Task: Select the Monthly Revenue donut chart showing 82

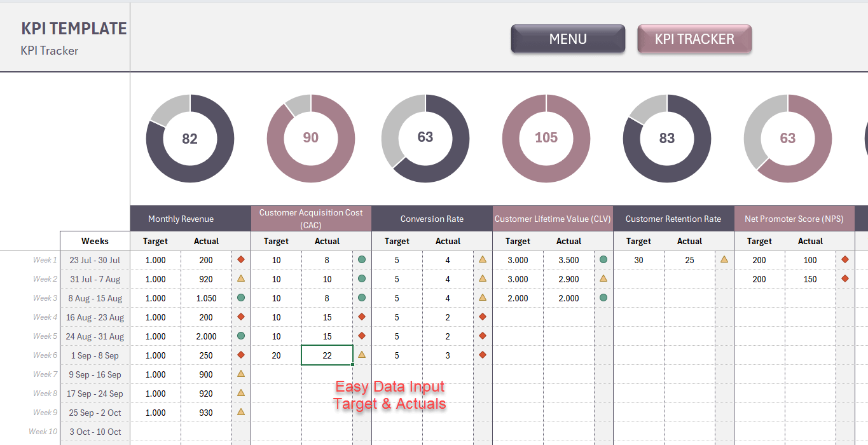Action: click(x=190, y=139)
